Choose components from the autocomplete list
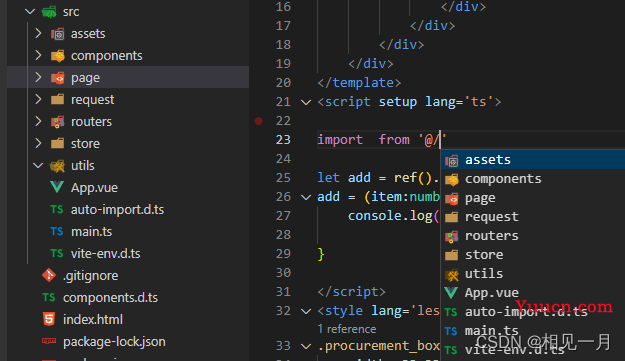 [x=533, y=179]
